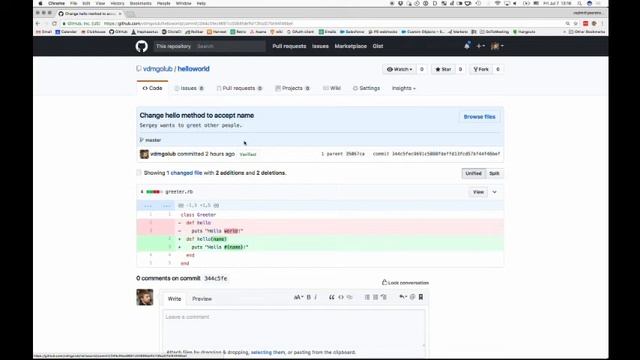
Task: Open Pull requests in top navigation
Action: pos(289,46)
